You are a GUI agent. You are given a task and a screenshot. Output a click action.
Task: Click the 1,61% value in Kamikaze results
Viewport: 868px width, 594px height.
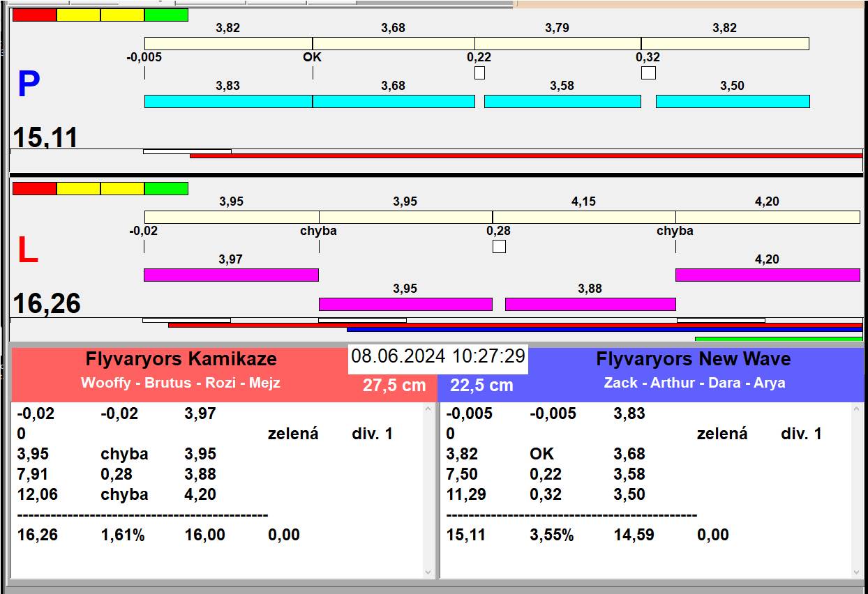point(123,535)
